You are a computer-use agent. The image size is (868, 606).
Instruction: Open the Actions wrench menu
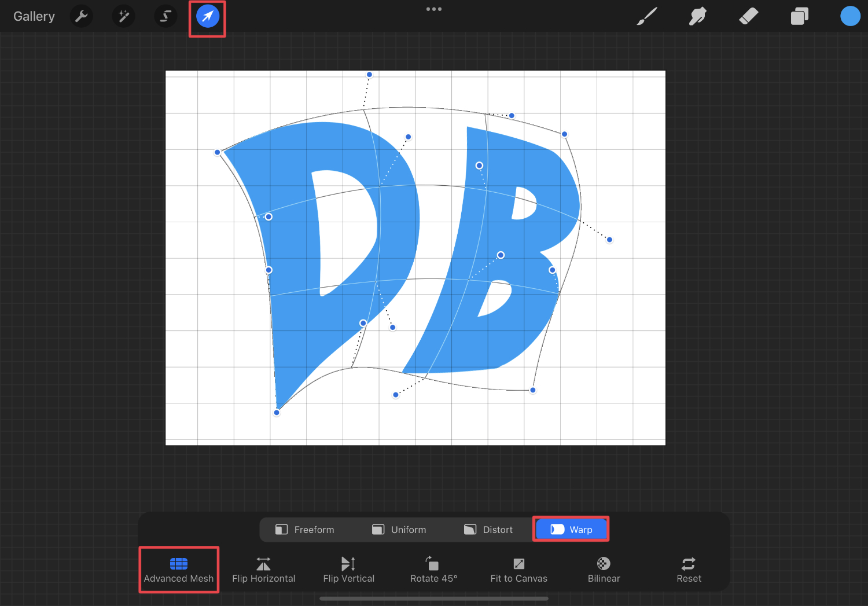81,16
